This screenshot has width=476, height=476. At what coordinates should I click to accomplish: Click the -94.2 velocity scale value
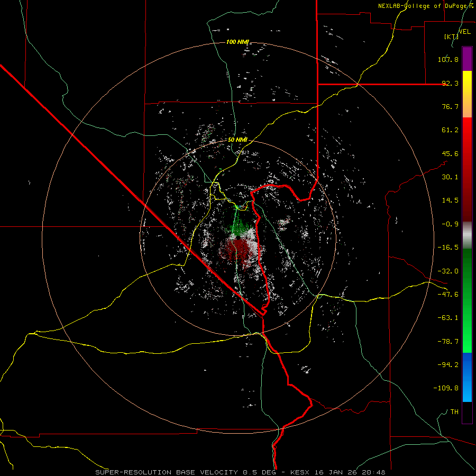[x=448, y=364]
